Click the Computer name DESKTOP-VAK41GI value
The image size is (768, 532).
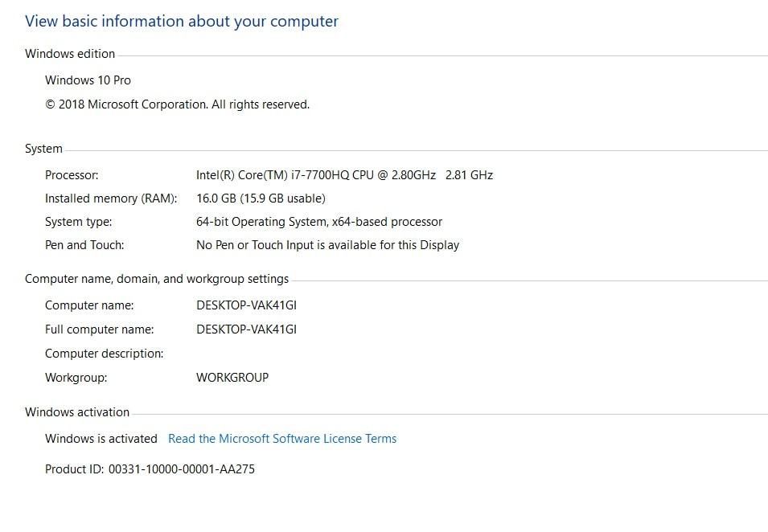click(246, 305)
